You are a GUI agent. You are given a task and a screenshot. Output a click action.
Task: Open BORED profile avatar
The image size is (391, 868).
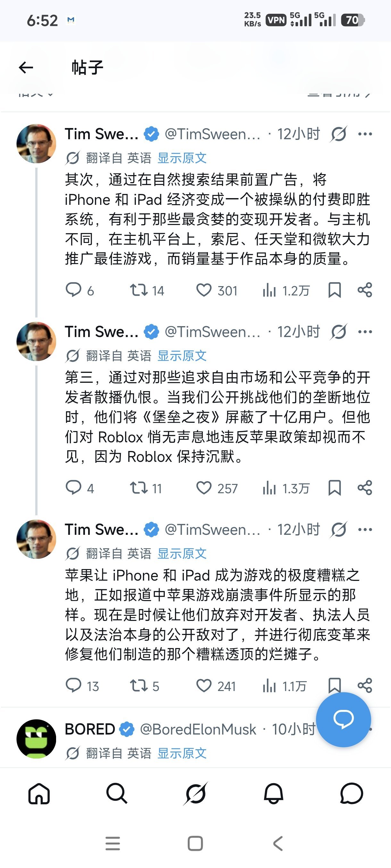coord(37,739)
